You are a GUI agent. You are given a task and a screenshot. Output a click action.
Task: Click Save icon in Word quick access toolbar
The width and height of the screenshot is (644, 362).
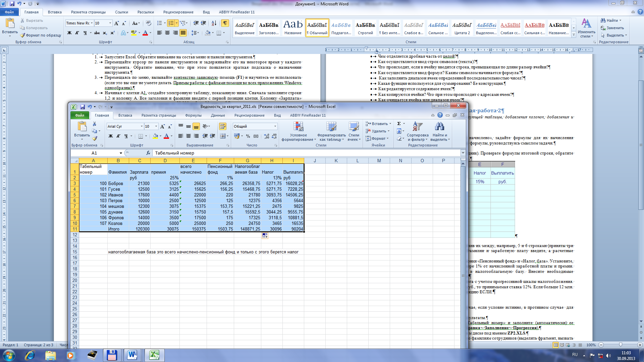tap(12, 4)
